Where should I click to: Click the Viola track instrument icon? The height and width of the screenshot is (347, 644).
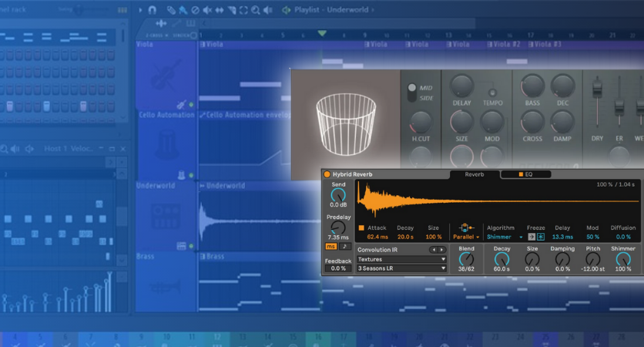166,76
